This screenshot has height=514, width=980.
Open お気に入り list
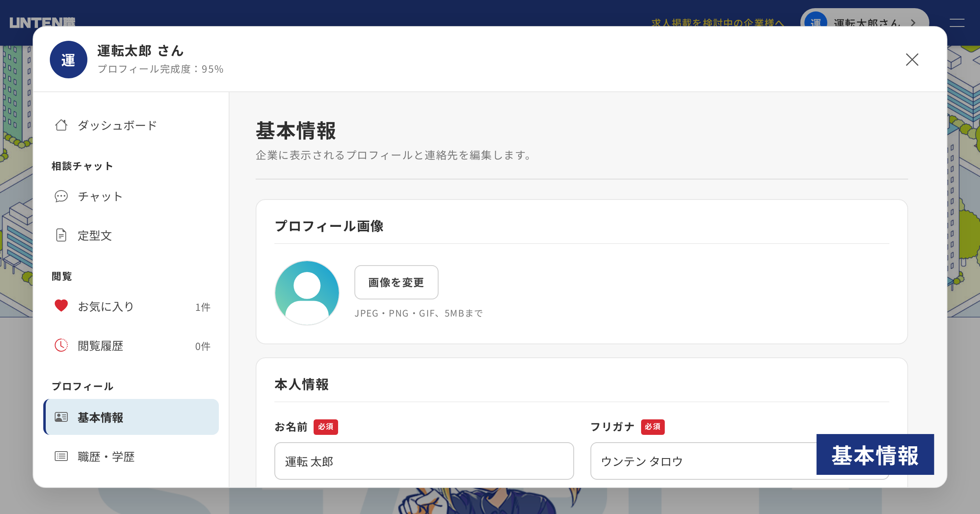(131, 306)
